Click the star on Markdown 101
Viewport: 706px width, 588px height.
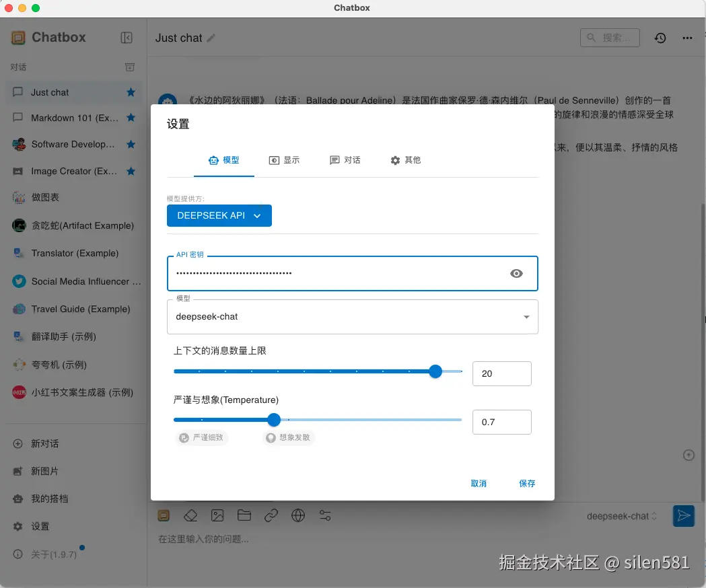(131, 118)
